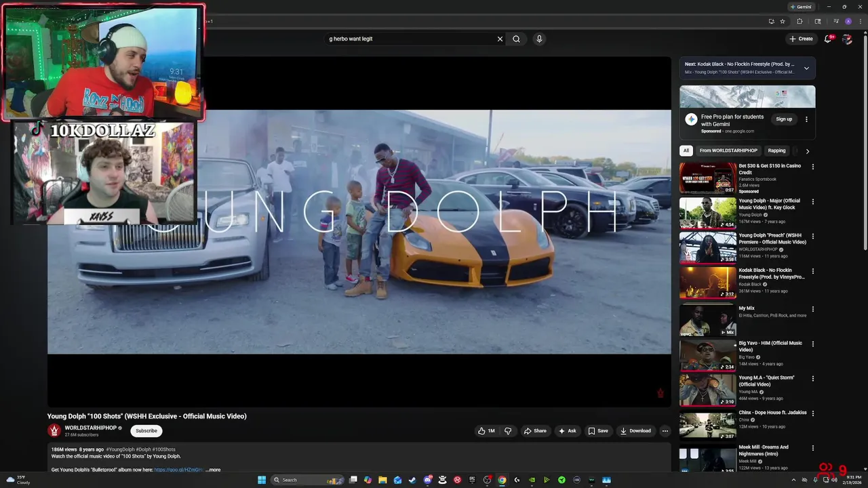
Task: Clear the YouTube search box text
Action: [500, 39]
